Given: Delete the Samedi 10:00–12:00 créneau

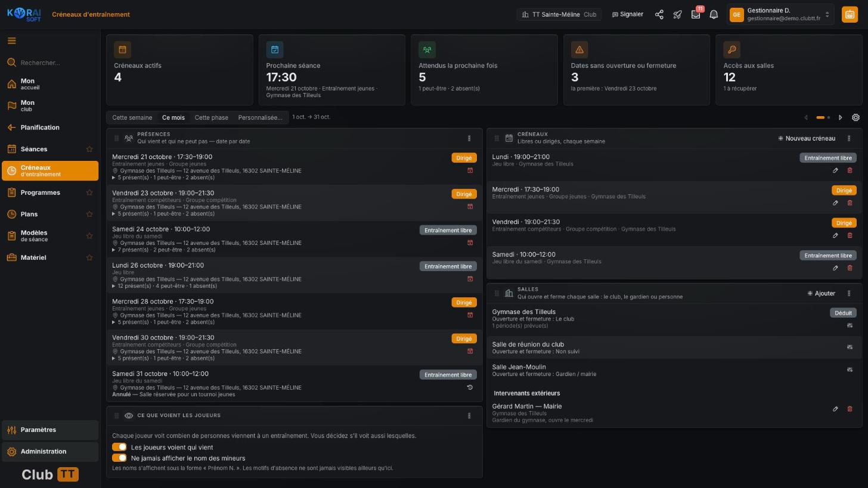Looking at the screenshot, I should tap(850, 268).
